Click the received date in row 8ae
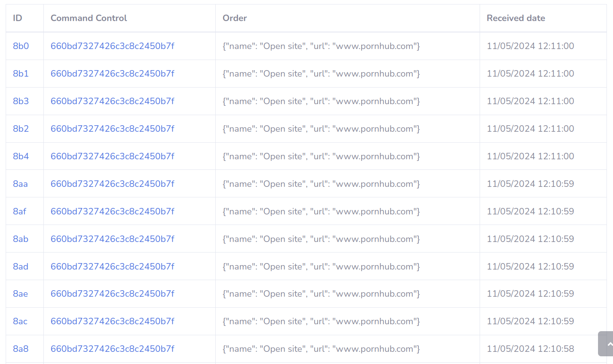Screen dimensions: 613x364 tap(530, 294)
